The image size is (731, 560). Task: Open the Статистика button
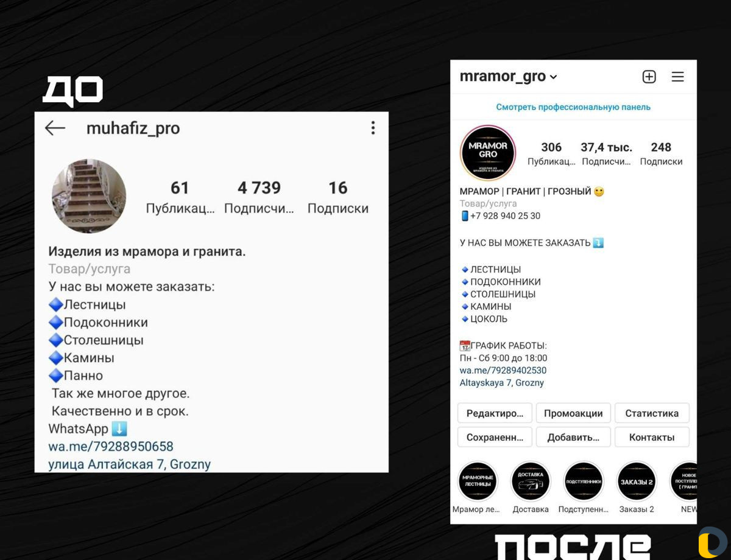point(652,413)
